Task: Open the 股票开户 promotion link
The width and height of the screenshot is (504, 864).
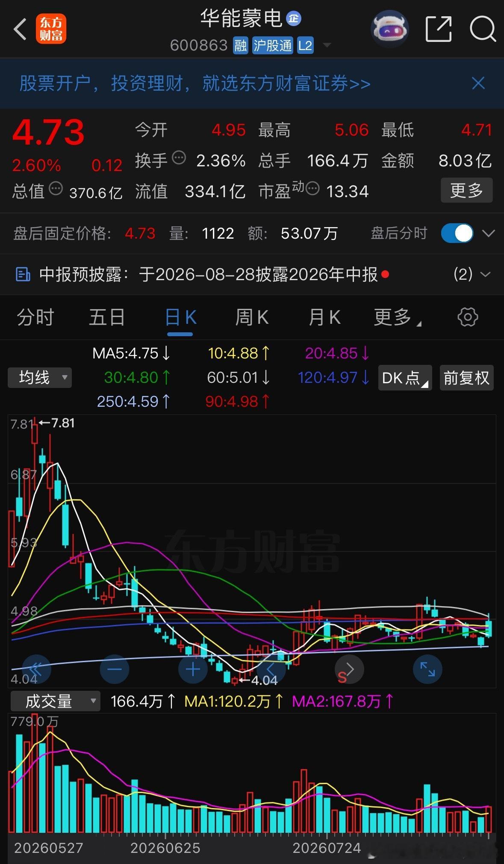Action: click(x=195, y=83)
